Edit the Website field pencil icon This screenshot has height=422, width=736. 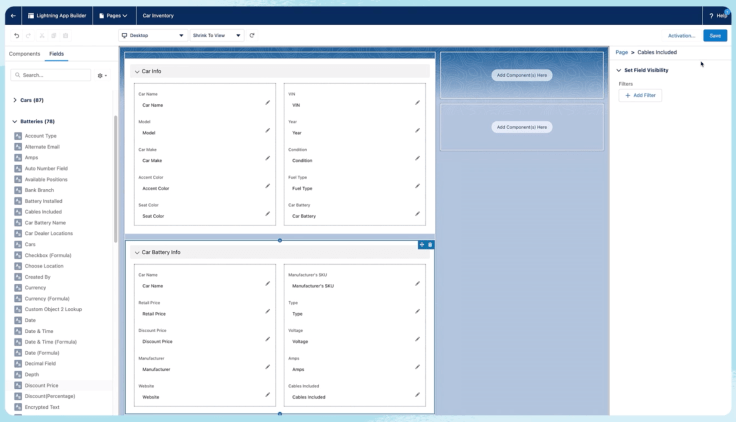tap(268, 394)
